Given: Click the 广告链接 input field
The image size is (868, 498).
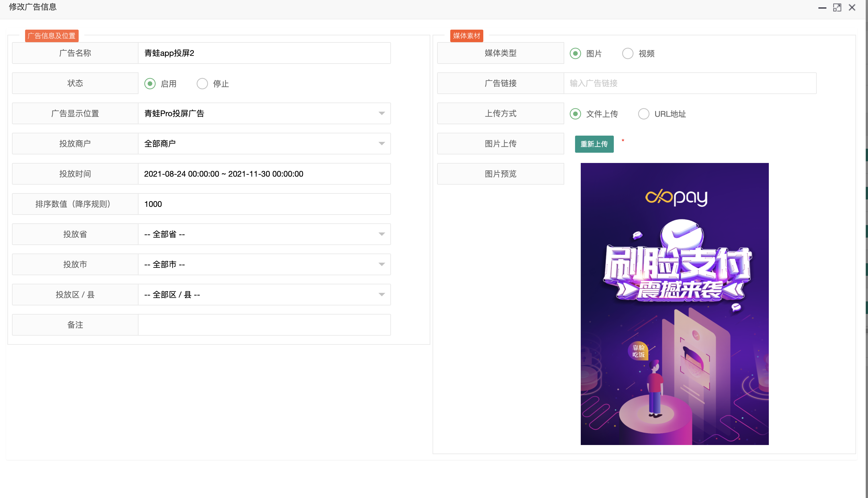Looking at the screenshot, I should pyautogui.click(x=690, y=83).
